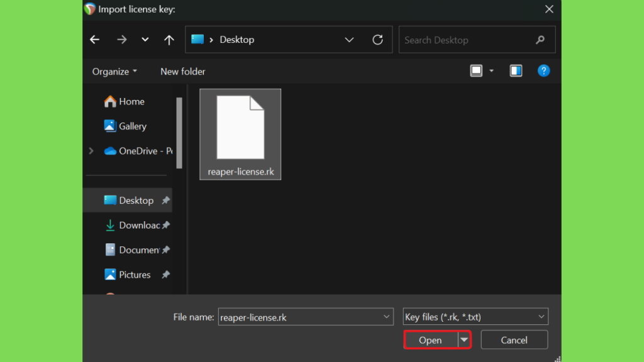Click the pin icon next to Downloads
This screenshot has width=644, height=362.
165,225
